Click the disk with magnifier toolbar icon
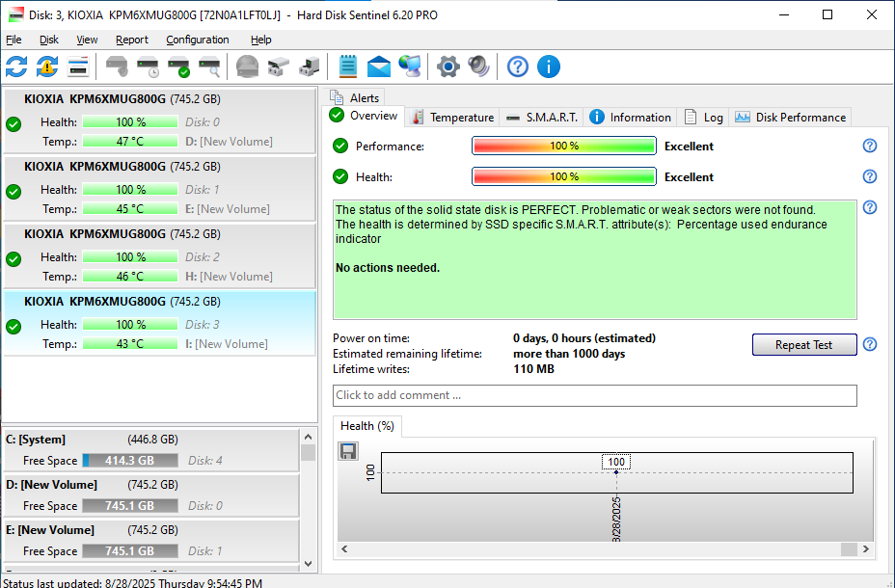Image resolution: width=895 pixels, height=588 pixels. [x=209, y=67]
